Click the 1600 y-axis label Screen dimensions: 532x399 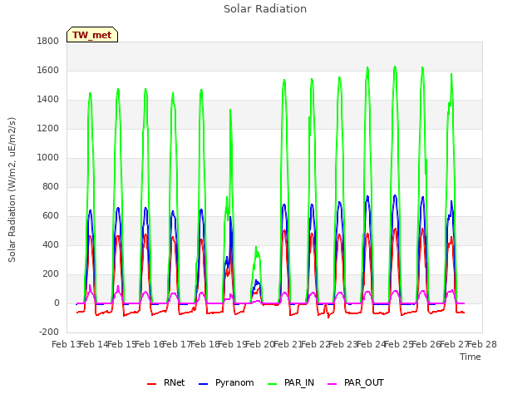click(x=48, y=71)
